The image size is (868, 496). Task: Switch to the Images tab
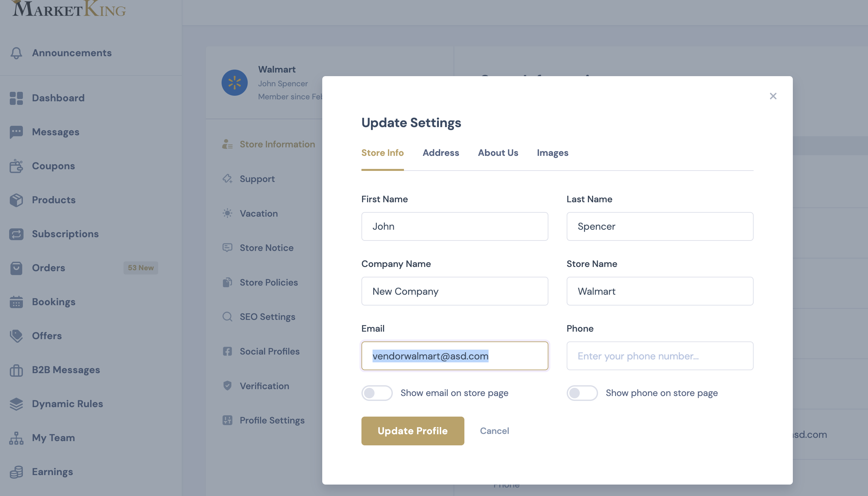553,153
